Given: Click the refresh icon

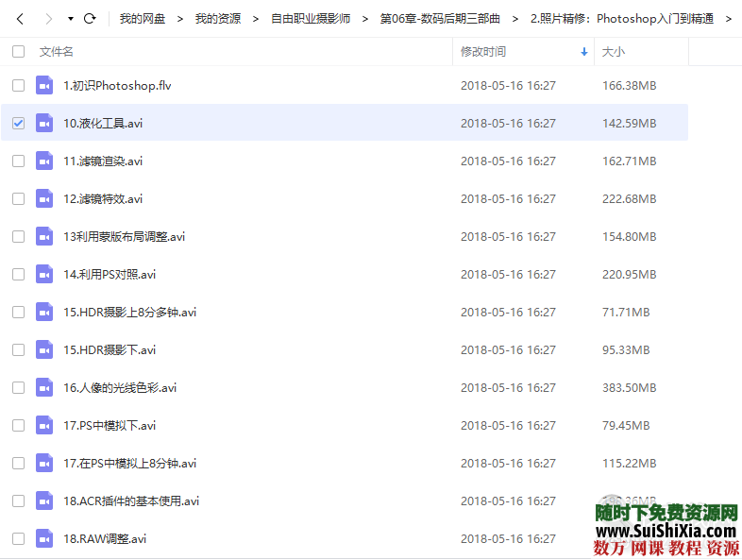Looking at the screenshot, I should [90, 19].
